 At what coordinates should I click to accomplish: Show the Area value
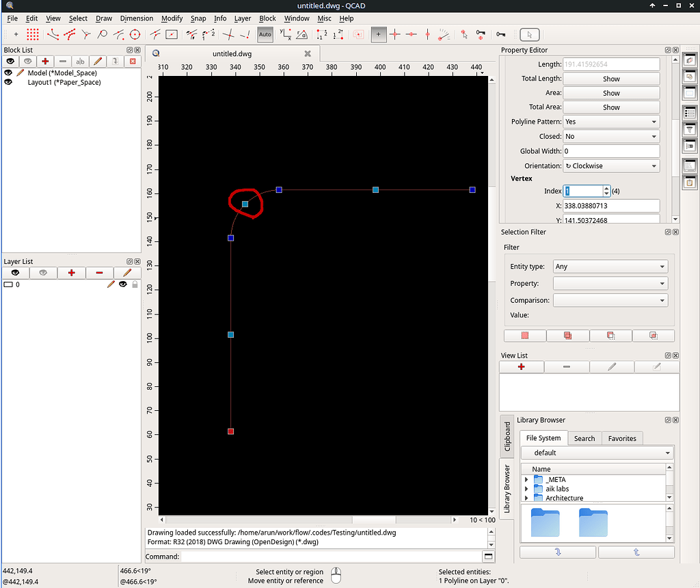610,93
